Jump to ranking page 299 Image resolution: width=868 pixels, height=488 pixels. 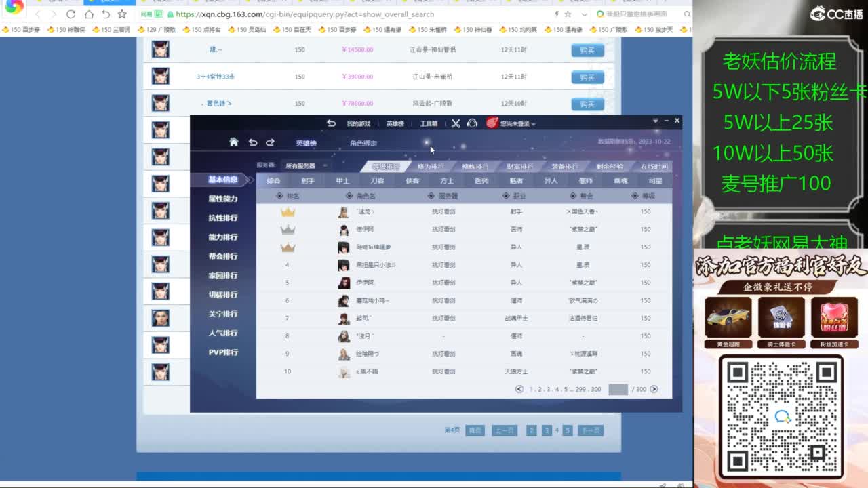pos(580,390)
